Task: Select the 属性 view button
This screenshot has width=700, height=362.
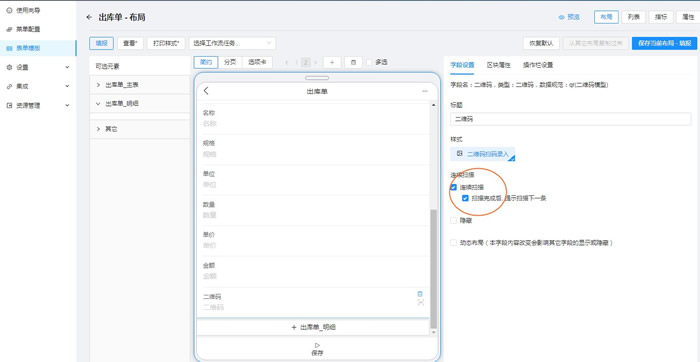Action: point(688,17)
